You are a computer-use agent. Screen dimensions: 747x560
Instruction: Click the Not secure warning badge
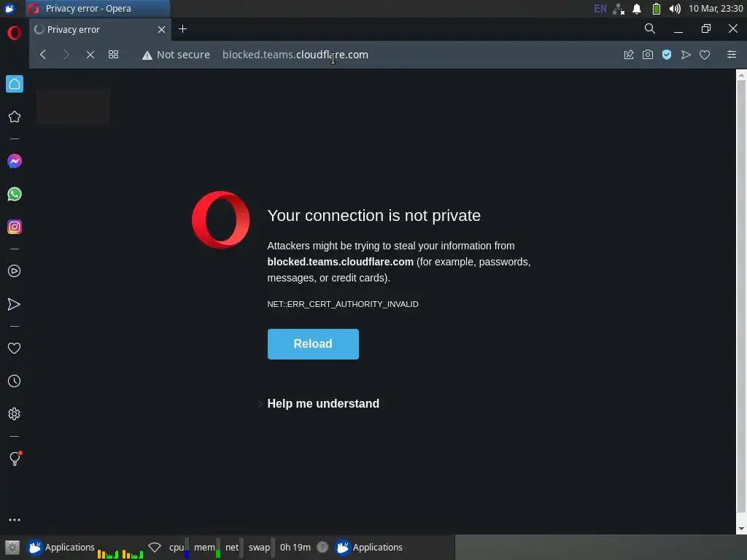click(x=176, y=55)
